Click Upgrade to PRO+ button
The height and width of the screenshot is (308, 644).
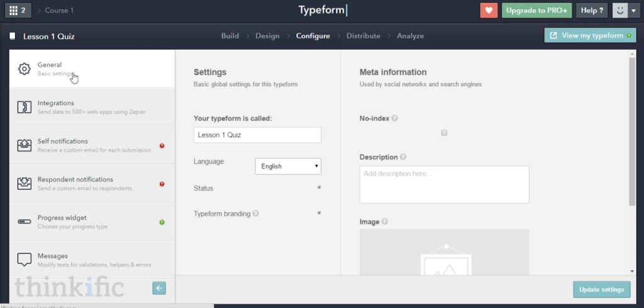coord(537,11)
